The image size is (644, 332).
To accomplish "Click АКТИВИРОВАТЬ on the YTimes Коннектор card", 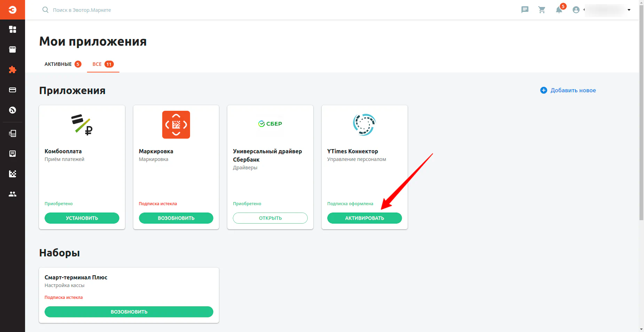I will tap(364, 218).
